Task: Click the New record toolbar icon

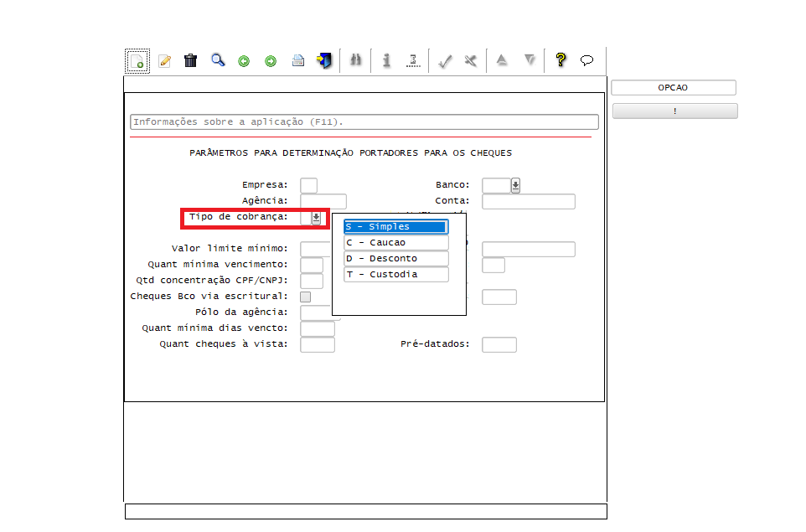Action: click(137, 61)
